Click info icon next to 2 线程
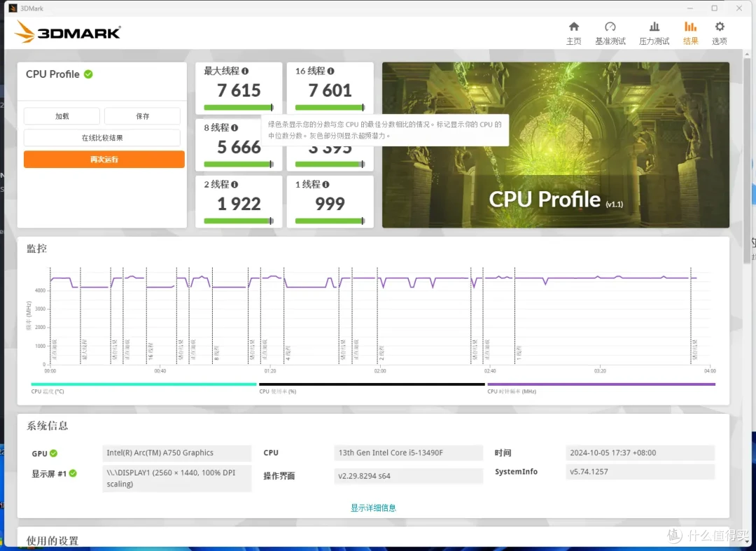Viewport: 756px width, 551px height. [x=234, y=184]
